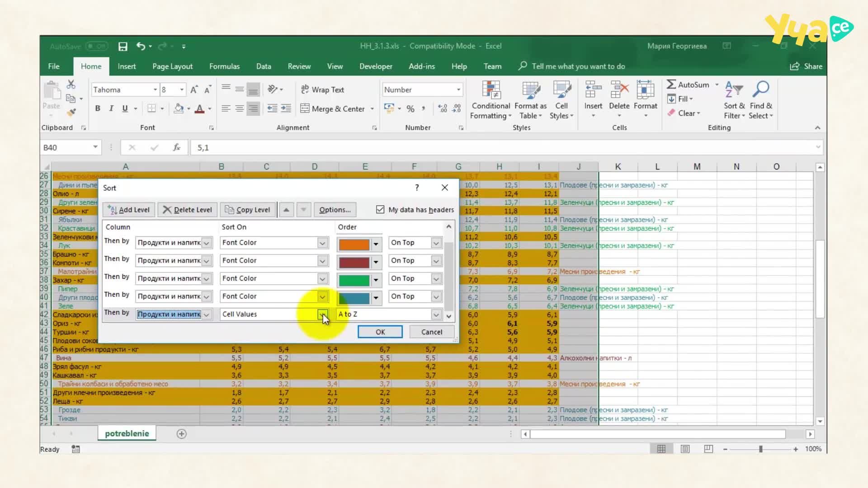Viewport: 868px width, 488px height.
Task: Add a new sheet with plus icon
Action: (x=181, y=434)
